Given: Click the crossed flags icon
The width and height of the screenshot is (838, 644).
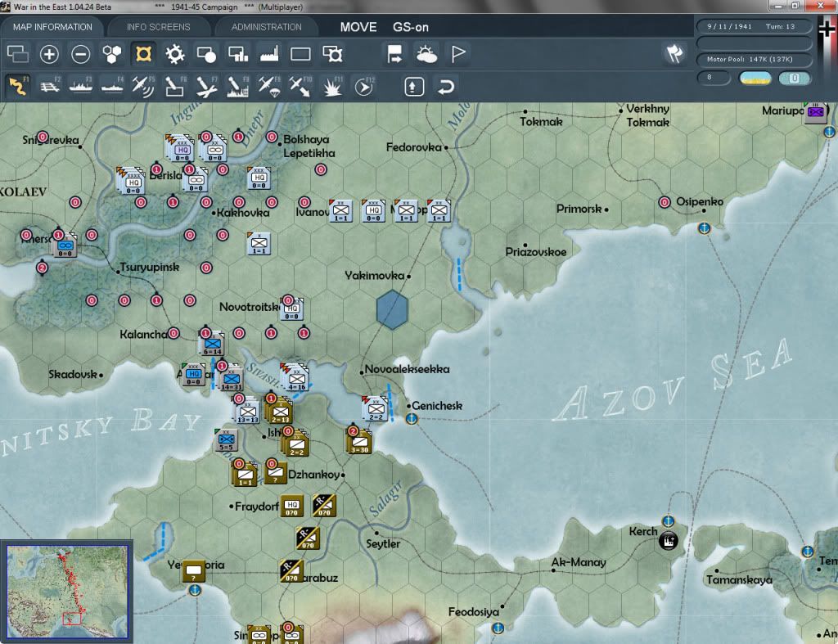Looking at the screenshot, I should (674, 53).
